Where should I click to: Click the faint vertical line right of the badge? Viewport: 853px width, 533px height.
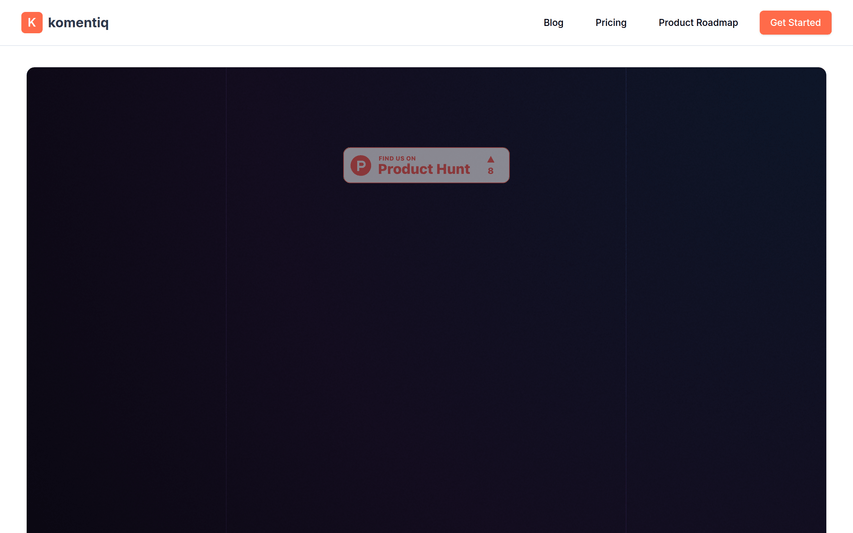[x=627, y=300]
